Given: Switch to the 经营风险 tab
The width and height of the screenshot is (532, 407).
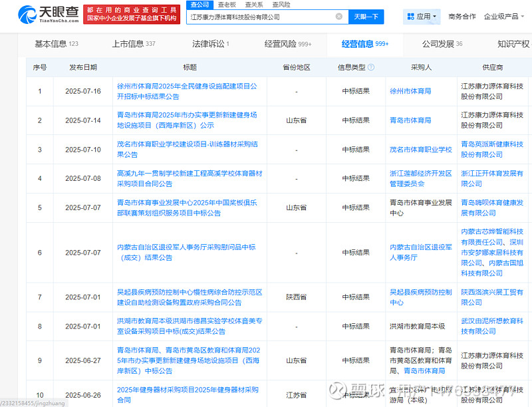Looking at the screenshot, I should (x=288, y=44).
